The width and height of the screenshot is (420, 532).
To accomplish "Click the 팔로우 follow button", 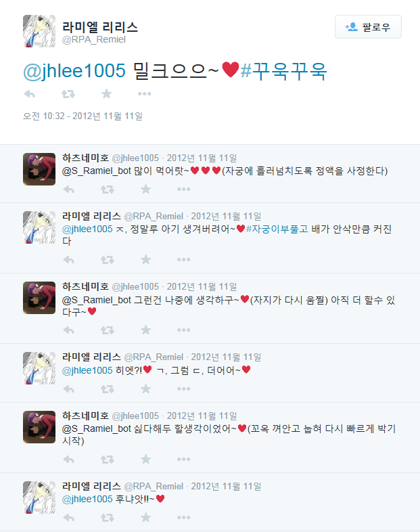I will [368, 27].
